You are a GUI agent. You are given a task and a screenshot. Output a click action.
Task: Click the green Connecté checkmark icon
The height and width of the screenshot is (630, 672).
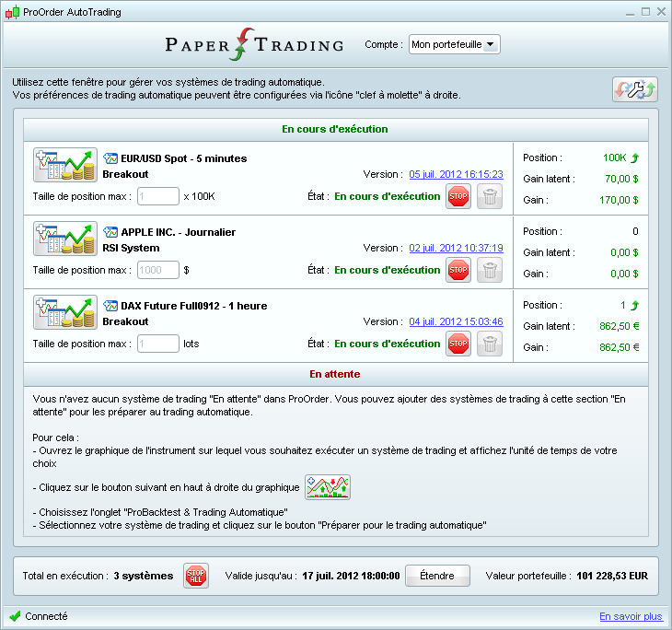(15, 616)
